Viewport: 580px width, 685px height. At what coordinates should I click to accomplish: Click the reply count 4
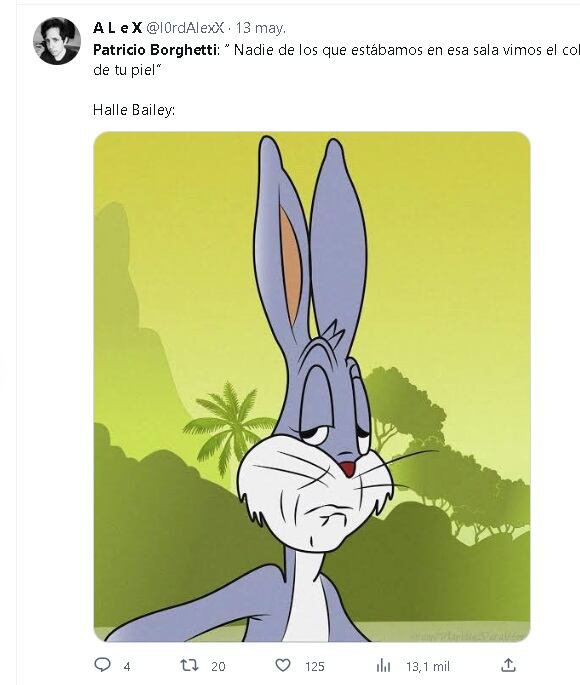coord(127,667)
